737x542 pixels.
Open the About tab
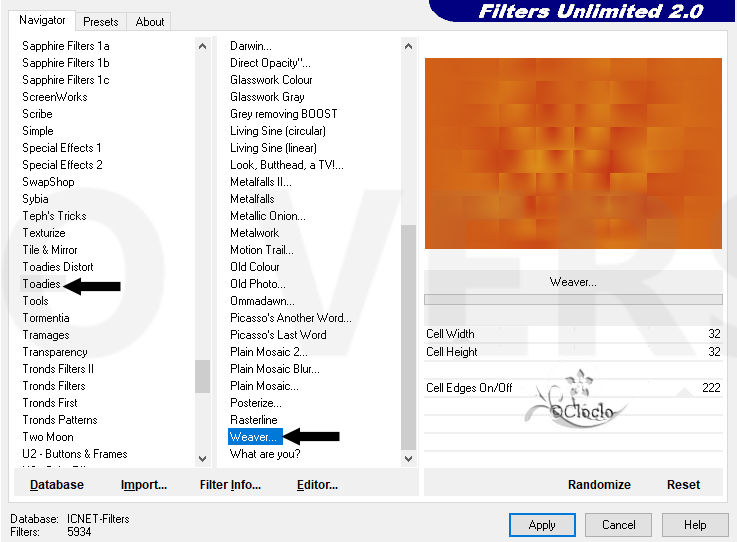tap(150, 22)
